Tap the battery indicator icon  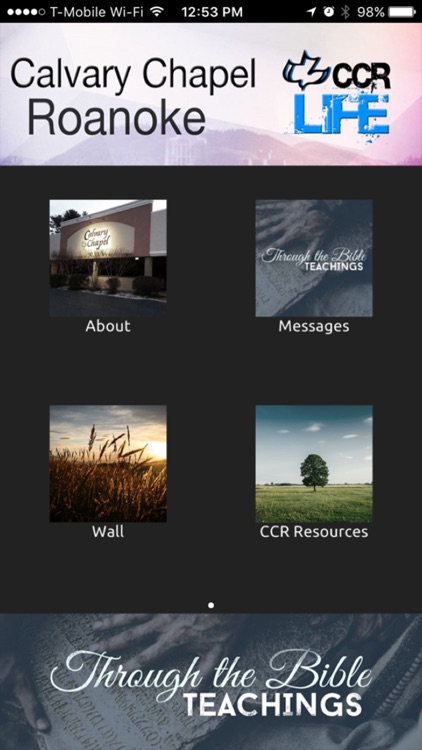402,11
